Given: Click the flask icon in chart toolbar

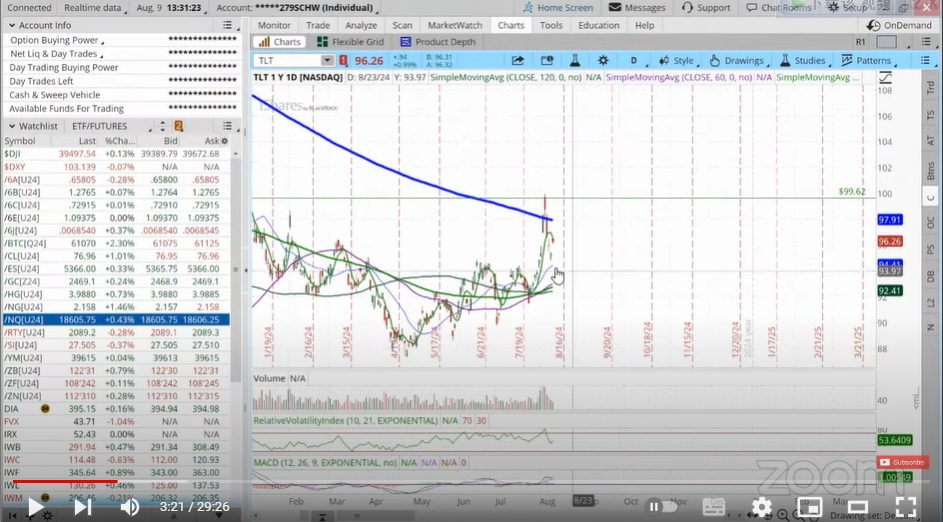Looking at the screenshot, I should pos(575,61).
